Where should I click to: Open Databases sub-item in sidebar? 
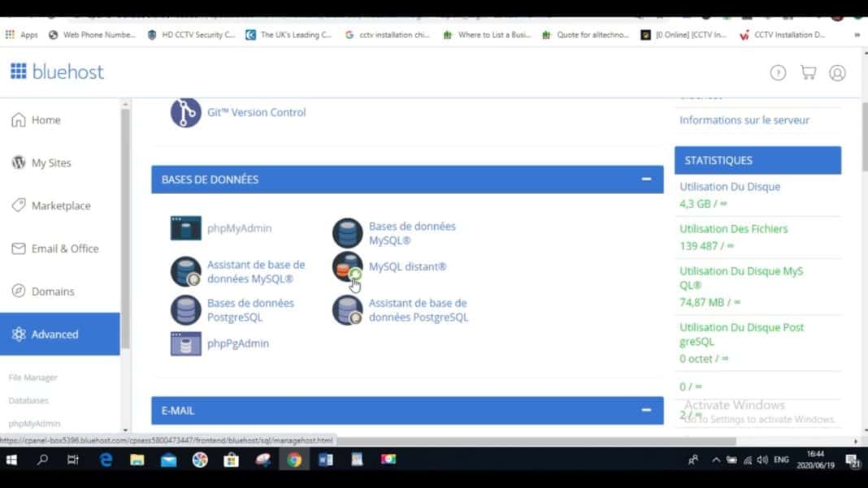click(x=28, y=400)
